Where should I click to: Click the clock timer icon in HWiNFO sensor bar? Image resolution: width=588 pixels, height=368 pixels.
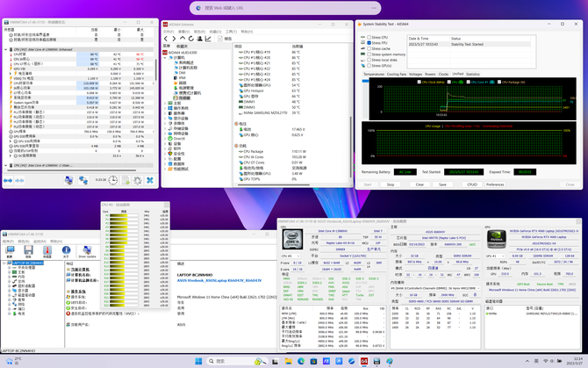click(x=113, y=180)
